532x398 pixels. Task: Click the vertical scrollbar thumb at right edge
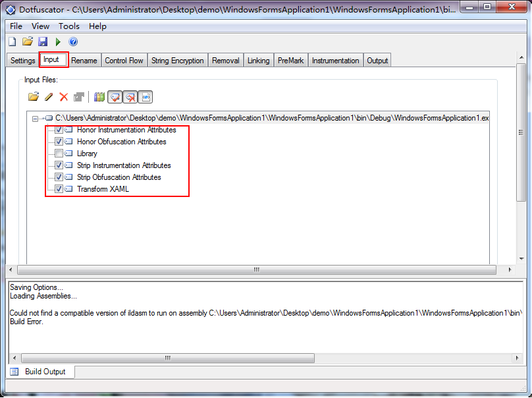pyautogui.click(x=521, y=132)
